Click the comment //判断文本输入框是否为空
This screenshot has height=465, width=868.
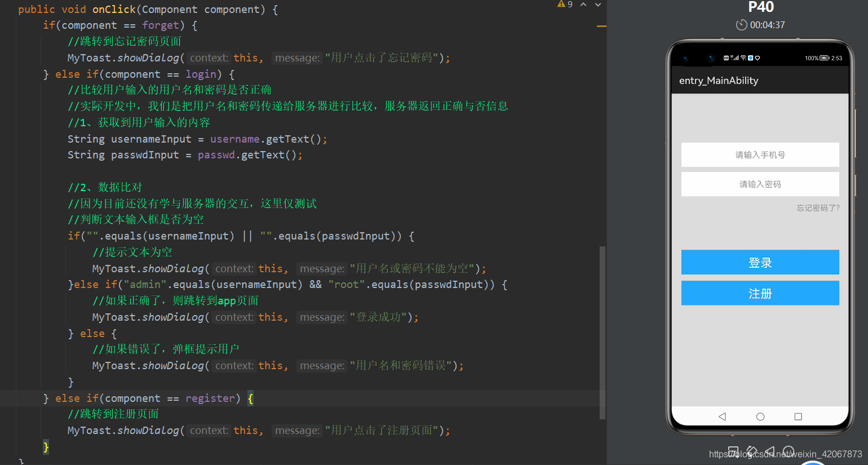[x=136, y=220]
